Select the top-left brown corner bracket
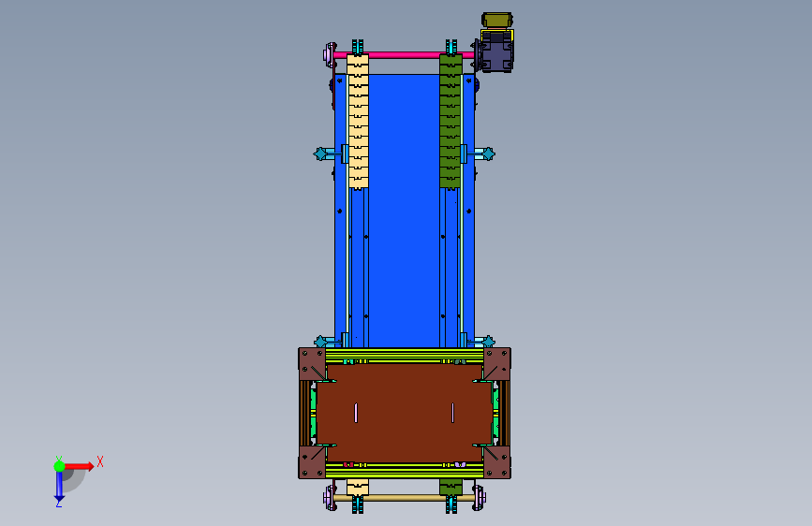This screenshot has width=812, height=526. [312, 364]
